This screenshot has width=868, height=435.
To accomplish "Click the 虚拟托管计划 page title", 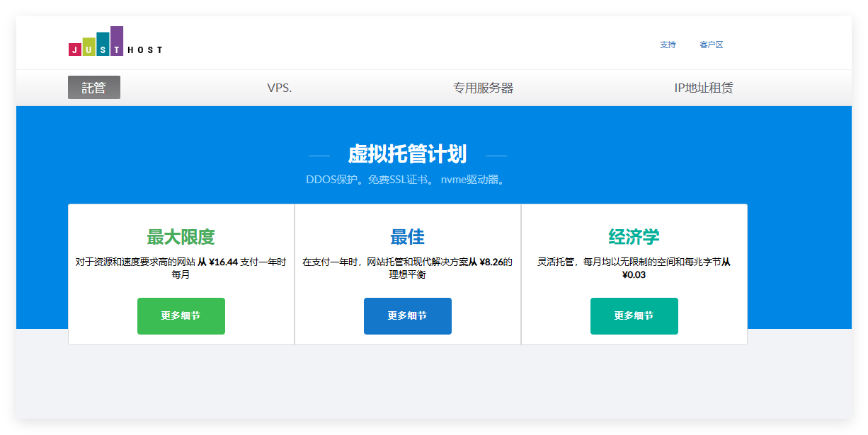I will 407,153.
